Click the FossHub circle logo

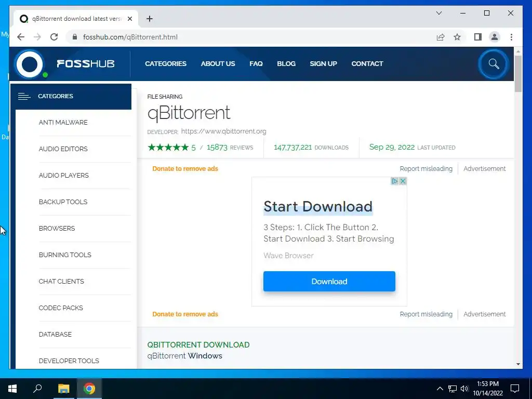pyautogui.click(x=30, y=64)
